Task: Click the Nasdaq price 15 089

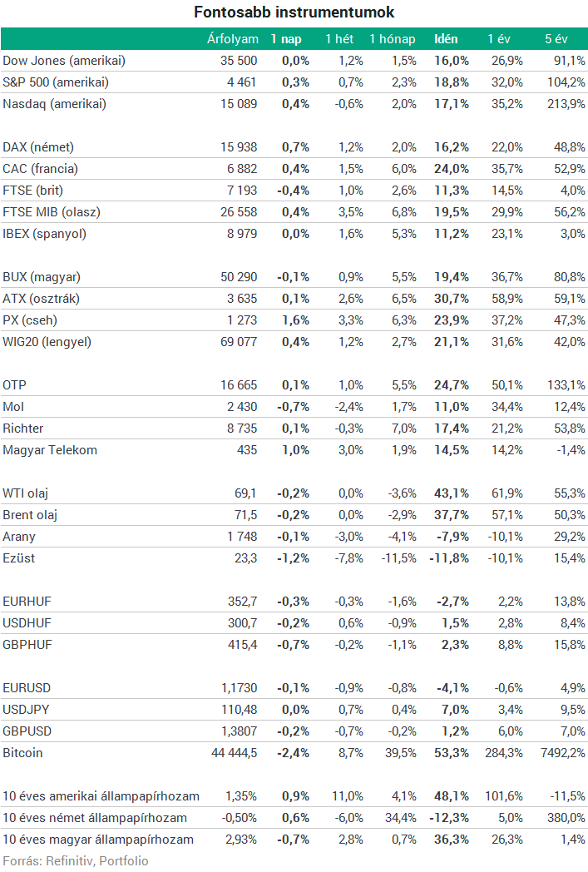Action: (x=239, y=104)
